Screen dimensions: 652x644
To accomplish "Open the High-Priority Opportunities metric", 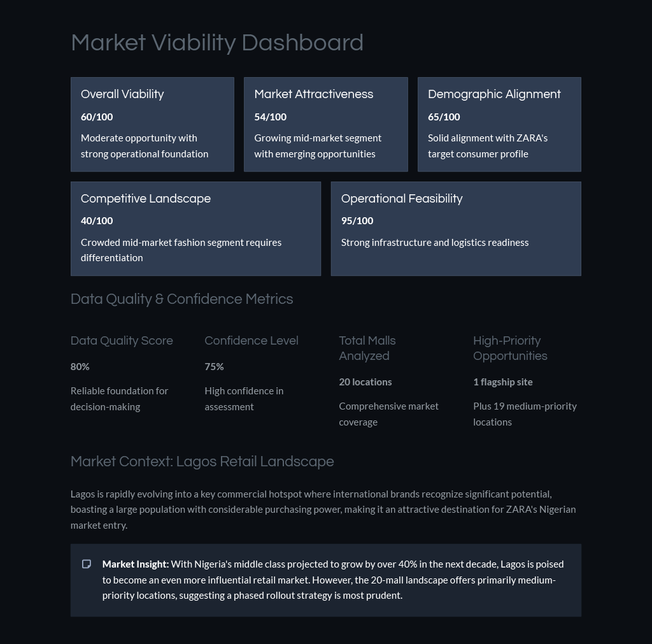I will point(527,381).
